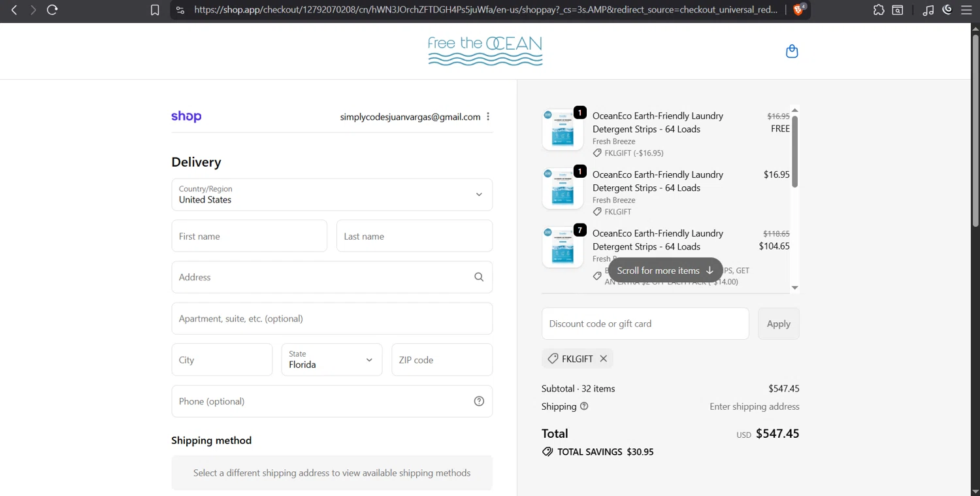Open the sidebar search panel icon
980x496 pixels.
[898, 10]
